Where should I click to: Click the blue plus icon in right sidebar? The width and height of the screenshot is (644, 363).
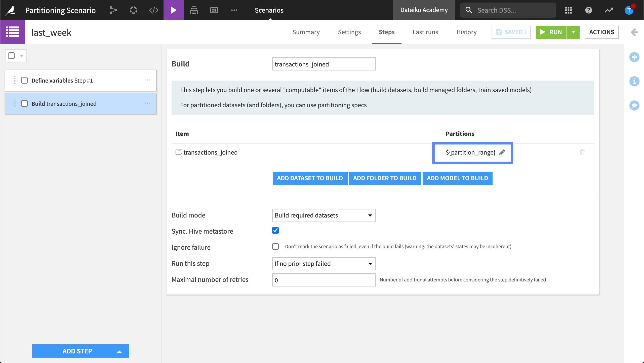(x=634, y=57)
